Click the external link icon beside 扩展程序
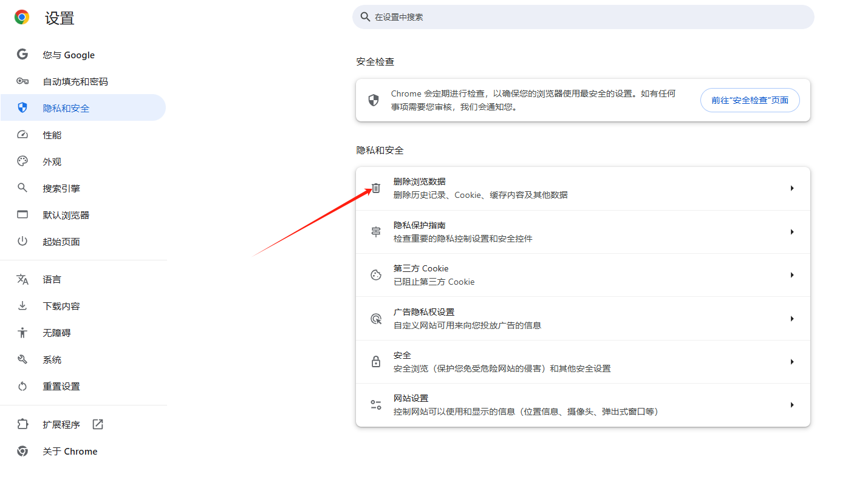 pyautogui.click(x=98, y=424)
